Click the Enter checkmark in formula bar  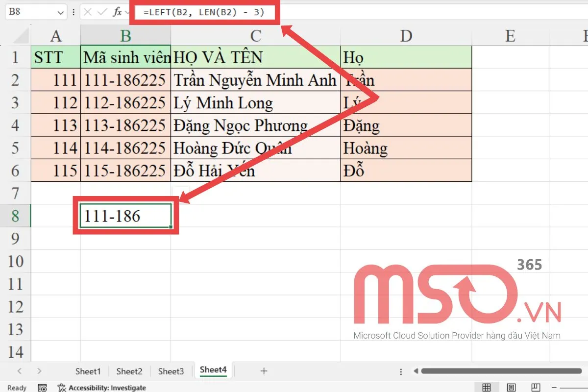coord(102,12)
